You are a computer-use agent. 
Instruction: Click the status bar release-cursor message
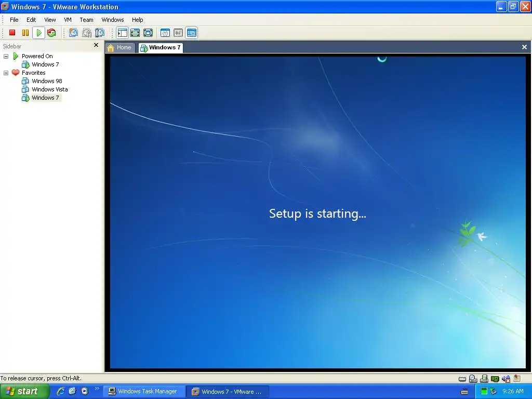coord(41,378)
